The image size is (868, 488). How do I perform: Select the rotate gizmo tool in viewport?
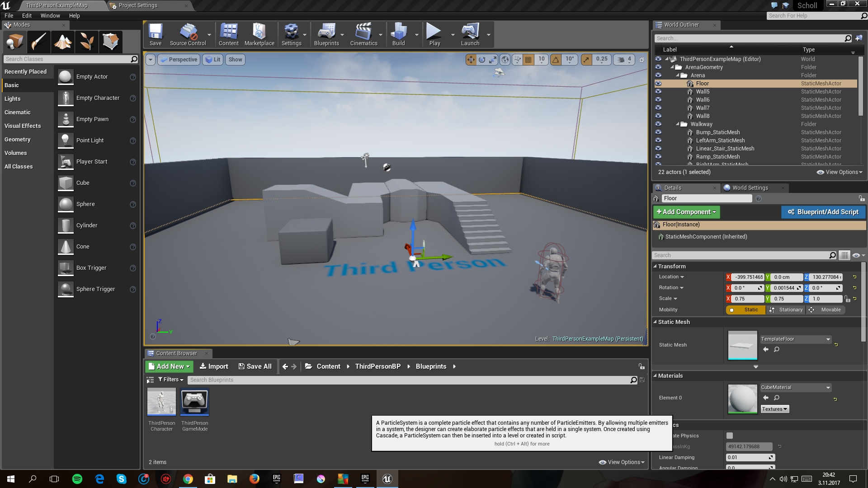tap(482, 60)
